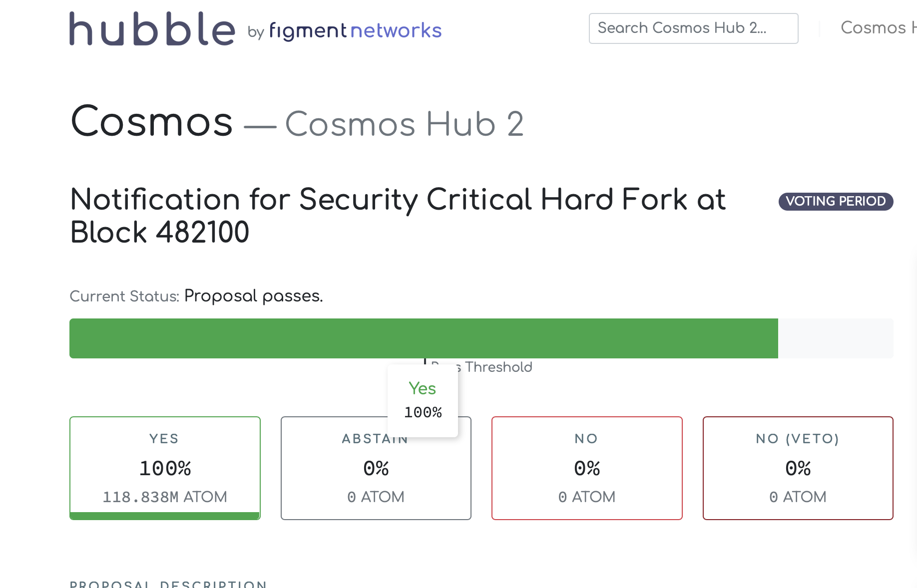The width and height of the screenshot is (917, 588).
Task: Focus the Search Cosmos Hub 2 field
Action: (x=693, y=28)
